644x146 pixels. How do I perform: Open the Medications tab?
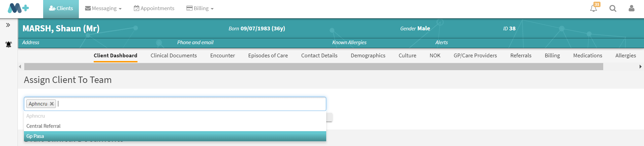(x=587, y=56)
